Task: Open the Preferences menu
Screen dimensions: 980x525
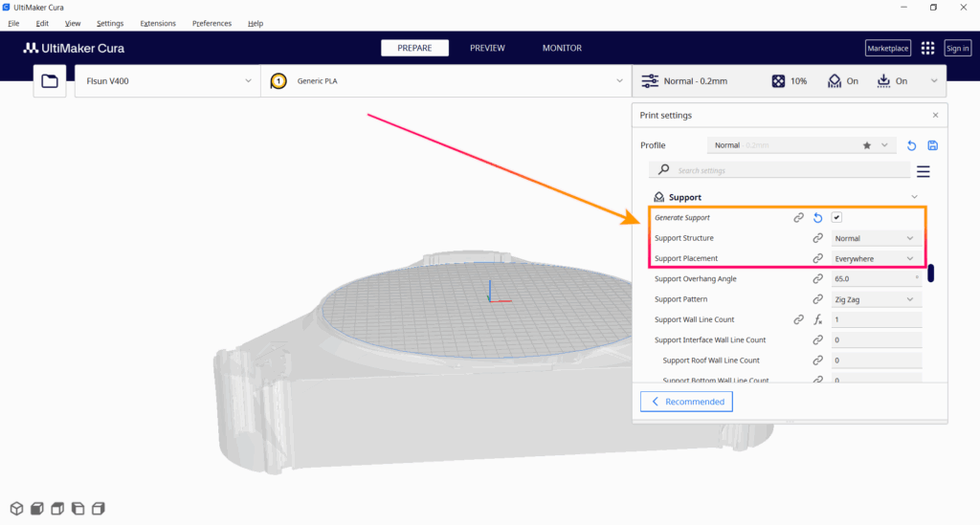Action: coord(212,23)
